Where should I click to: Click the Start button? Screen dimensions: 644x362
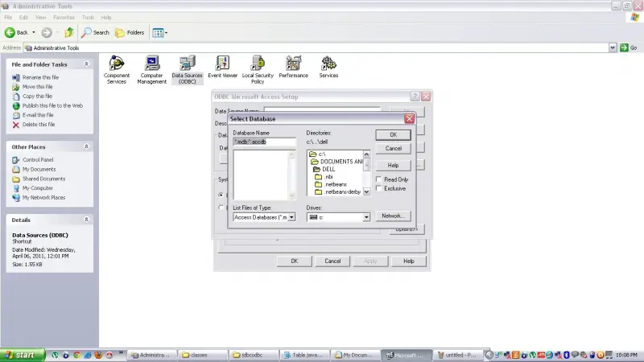click(x=23, y=355)
